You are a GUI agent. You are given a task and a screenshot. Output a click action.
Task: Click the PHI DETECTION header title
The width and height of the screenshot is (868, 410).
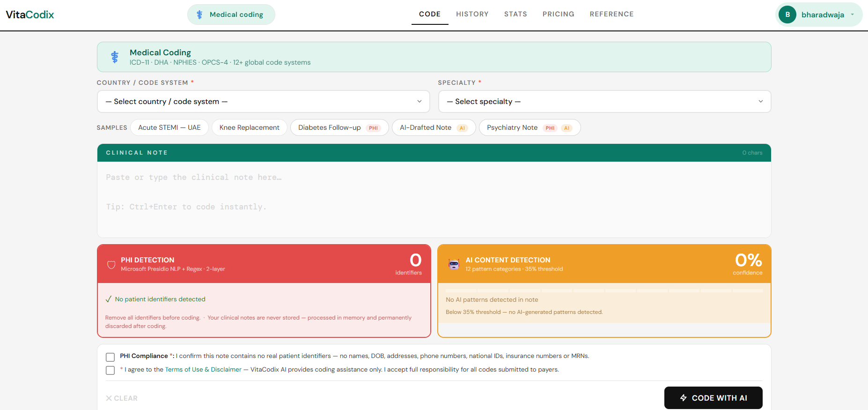(147, 260)
